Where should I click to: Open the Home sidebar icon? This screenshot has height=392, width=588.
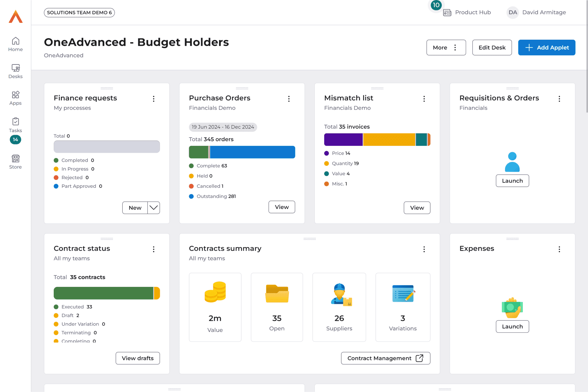(x=15, y=44)
